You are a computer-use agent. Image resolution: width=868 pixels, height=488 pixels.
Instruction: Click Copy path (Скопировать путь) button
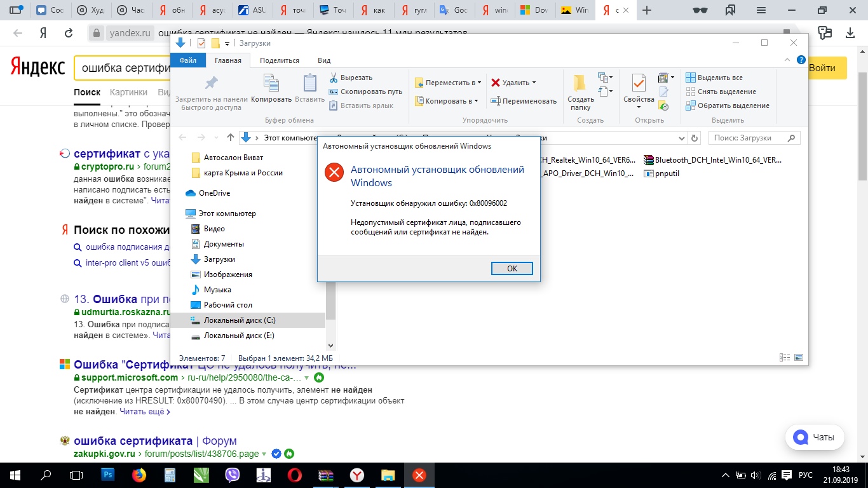coord(365,91)
